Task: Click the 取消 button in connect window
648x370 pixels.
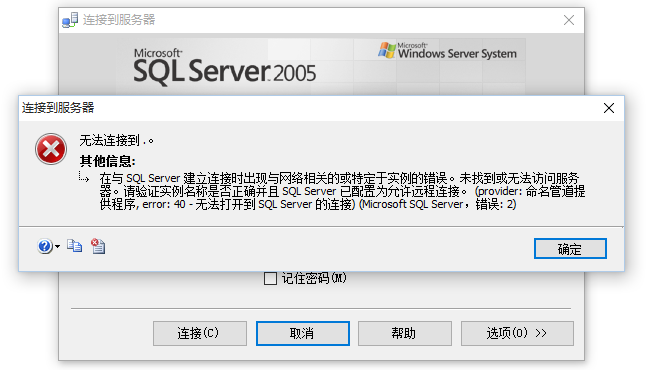Action: click(x=303, y=333)
